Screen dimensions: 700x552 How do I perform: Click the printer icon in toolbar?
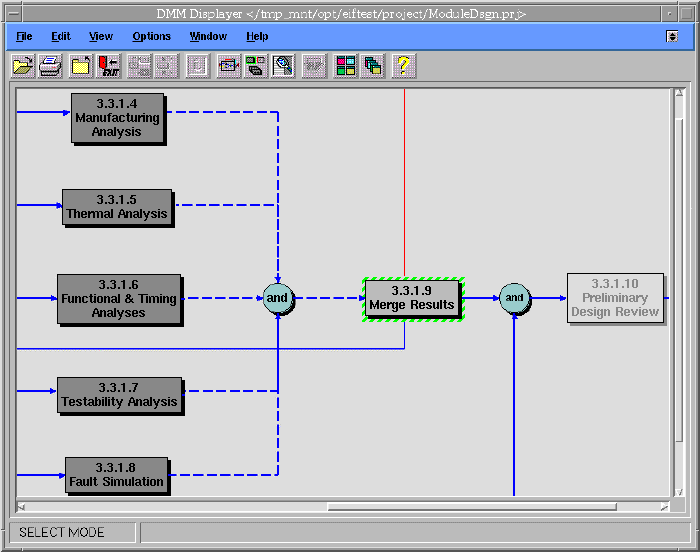coord(51,67)
